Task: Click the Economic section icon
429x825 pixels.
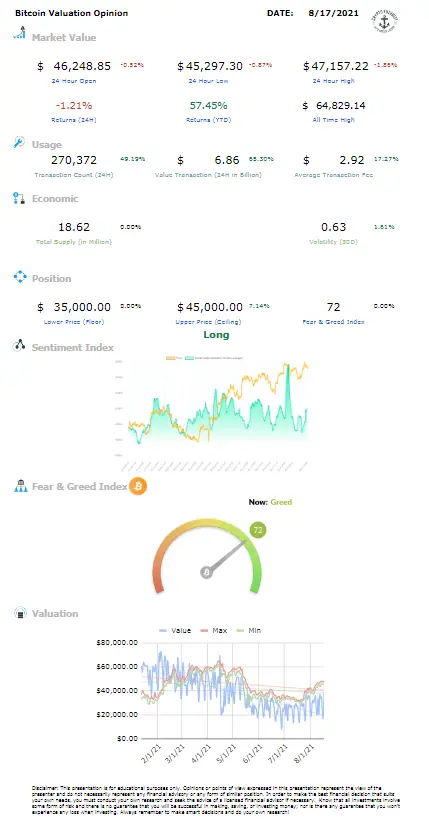Action: (19, 198)
